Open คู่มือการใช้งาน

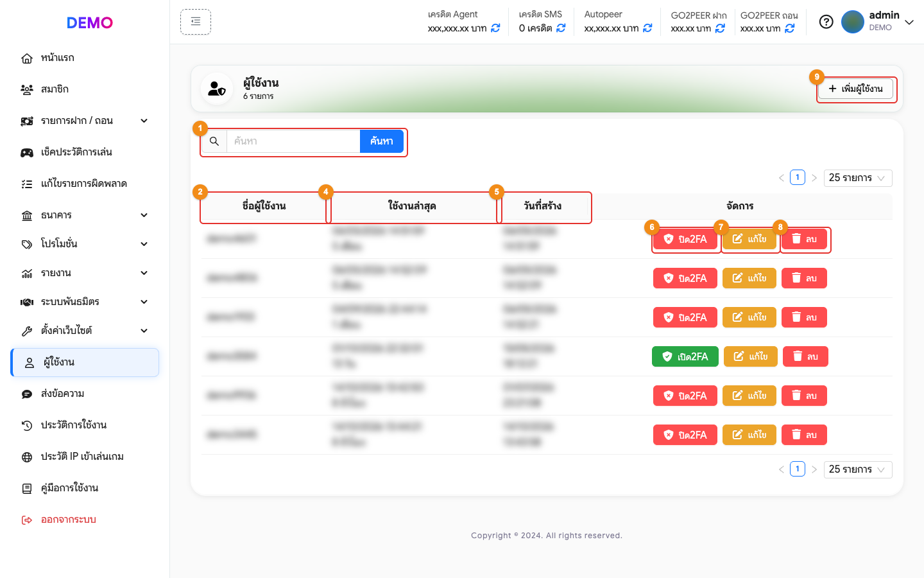click(x=85, y=488)
